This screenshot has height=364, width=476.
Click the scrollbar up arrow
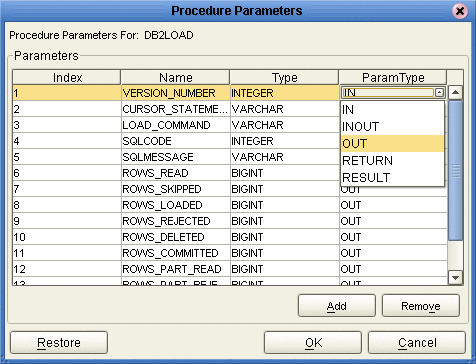(x=455, y=92)
